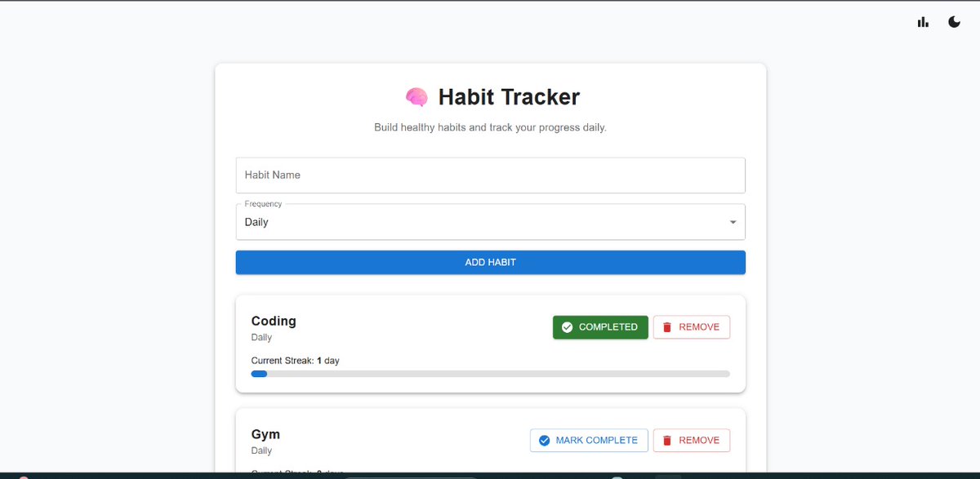The image size is (980, 479).
Task: Mark the Gym habit complete
Action: pyautogui.click(x=589, y=441)
